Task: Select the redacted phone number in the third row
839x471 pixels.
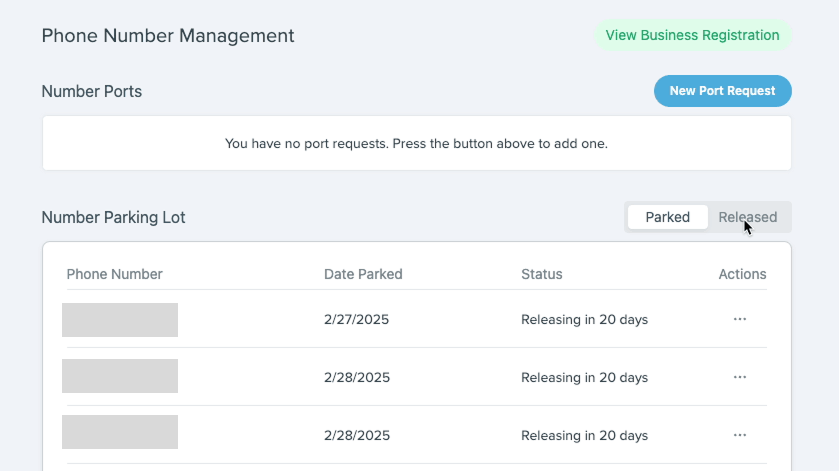Action: pos(120,433)
